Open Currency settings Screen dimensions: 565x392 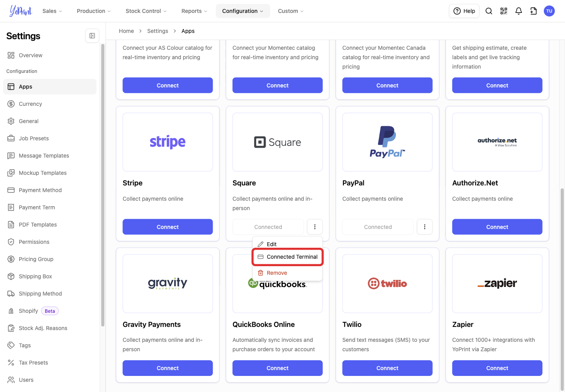[x=50, y=104]
